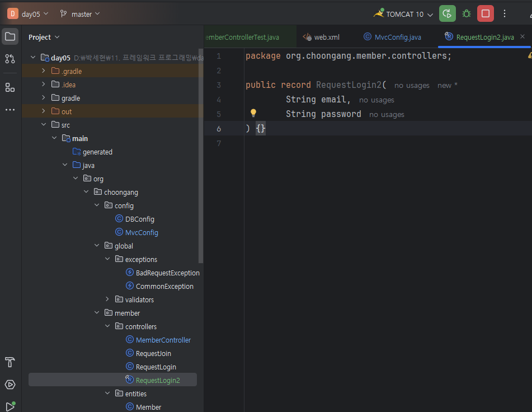Screen dimensions: 532x412
Task: Stop the running Tomcat server
Action: pos(486,14)
